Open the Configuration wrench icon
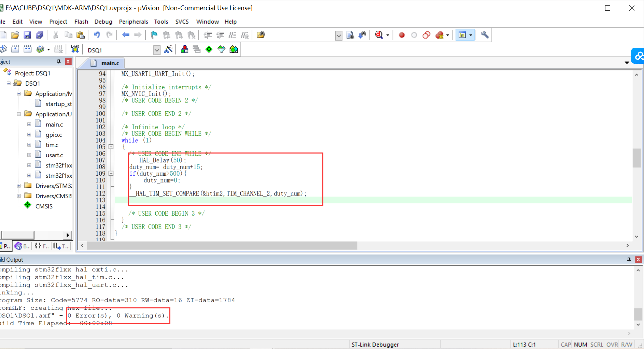 click(485, 35)
